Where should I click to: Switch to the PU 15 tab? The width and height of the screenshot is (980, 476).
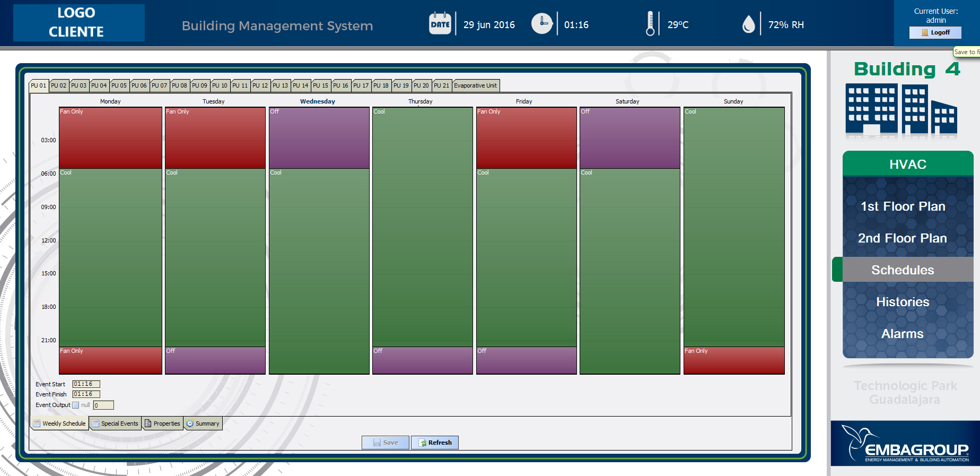click(321, 85)
